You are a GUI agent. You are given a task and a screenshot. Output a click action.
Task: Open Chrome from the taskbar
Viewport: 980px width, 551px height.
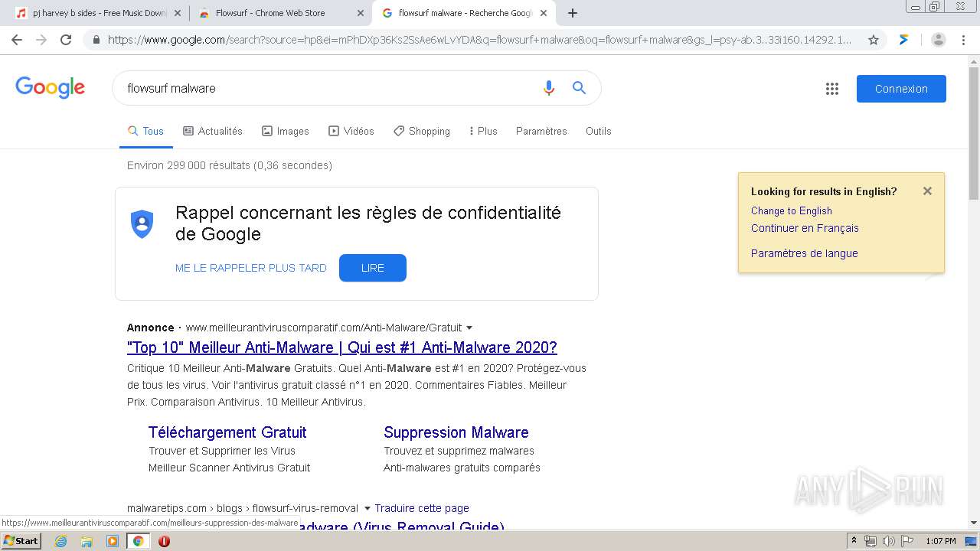(x=138, y=541)
